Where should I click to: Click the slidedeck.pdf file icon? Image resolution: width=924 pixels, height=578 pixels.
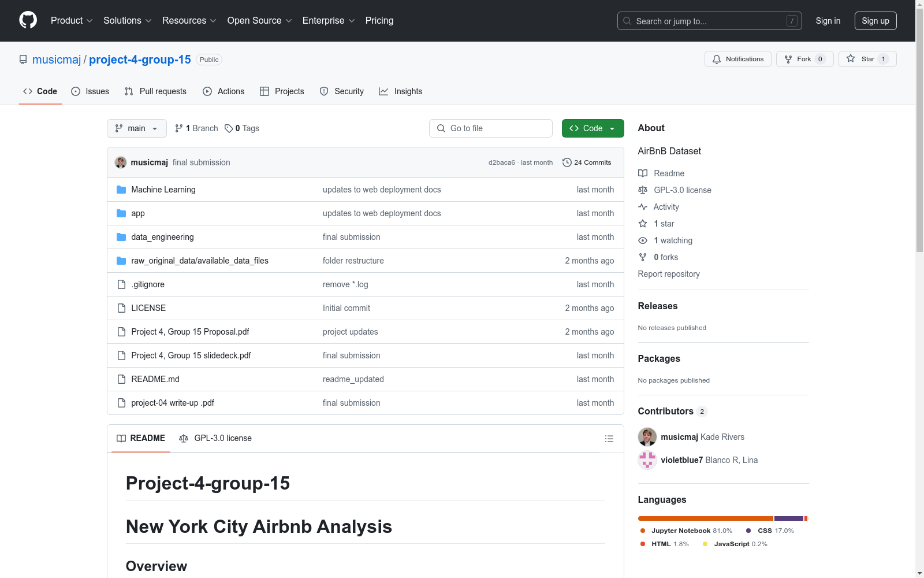pos(121,355)
